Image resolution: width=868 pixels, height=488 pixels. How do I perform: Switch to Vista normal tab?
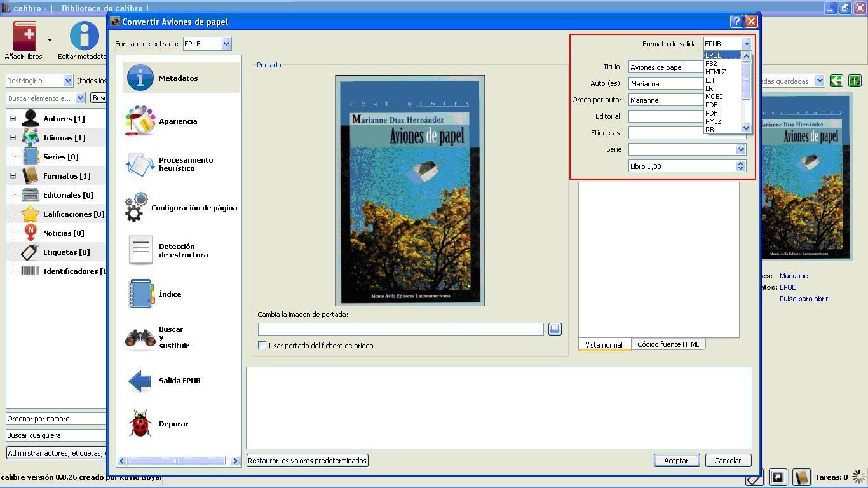click(604, 344)
